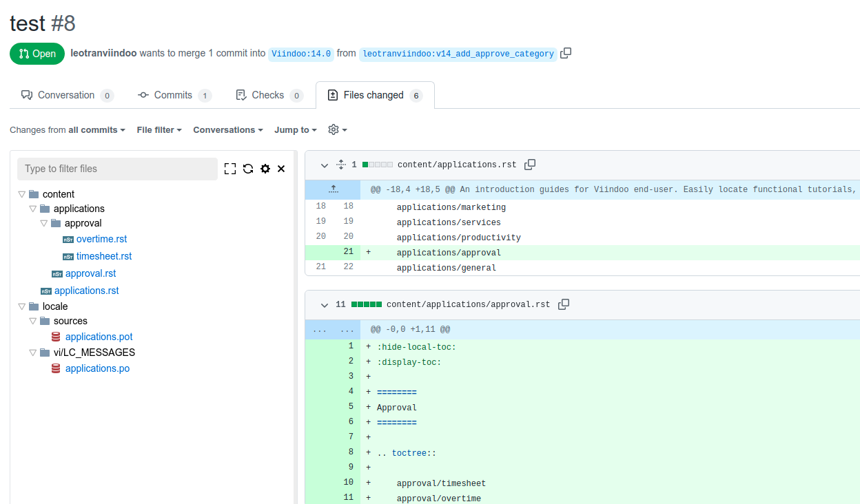Click refresh icon in file tree panel
The height and width of the screenshot is (504, 860).
pyautogui.click(x=248, y=169)
